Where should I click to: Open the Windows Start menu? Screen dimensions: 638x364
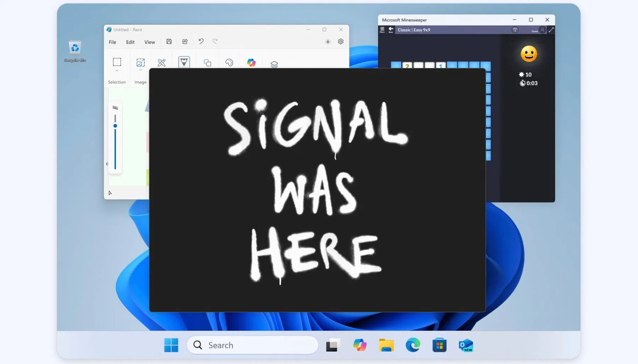pos(171,345)
